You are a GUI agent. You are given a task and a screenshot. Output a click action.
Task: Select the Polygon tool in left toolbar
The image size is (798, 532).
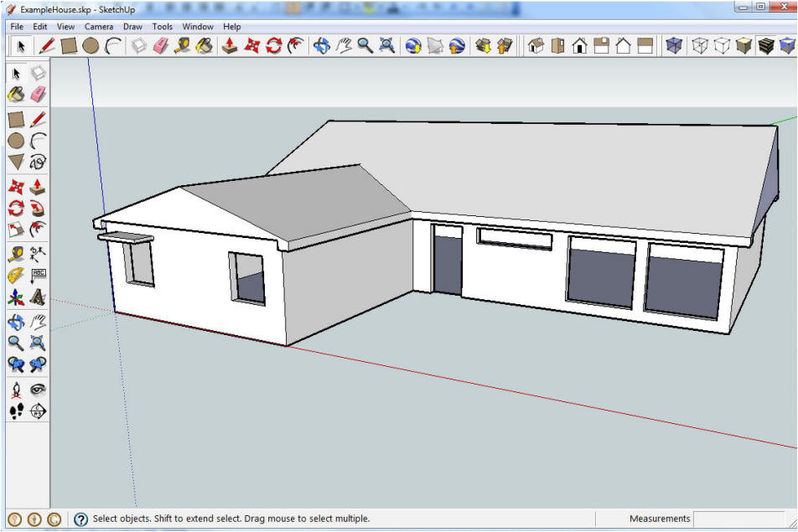16,162
